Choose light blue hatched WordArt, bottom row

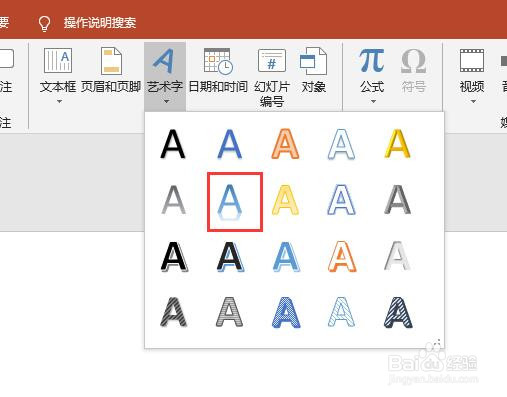pyautogui.click(x=341, y=312)
